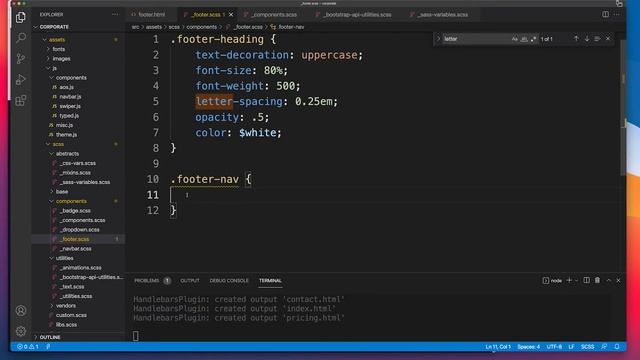This screenshot has width=640, height=360.
Task: Collapse the utilities folder
Action: (x=64, y=258)
